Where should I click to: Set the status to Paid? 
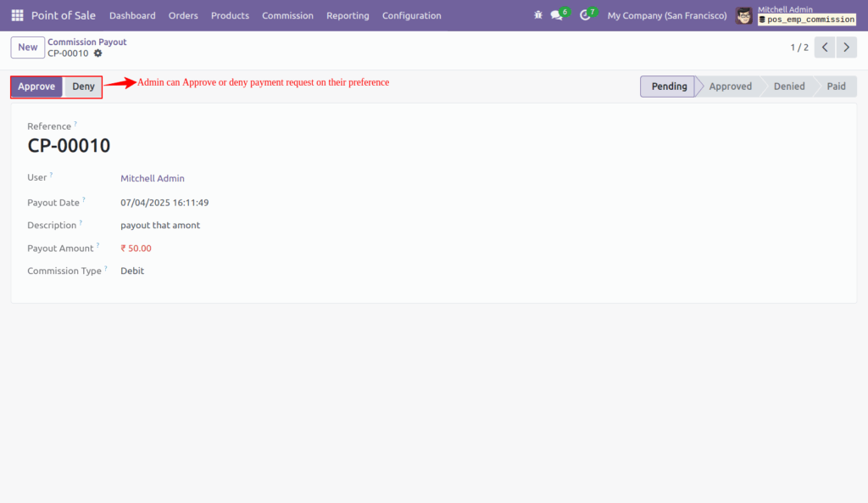(x=836, y=86)
